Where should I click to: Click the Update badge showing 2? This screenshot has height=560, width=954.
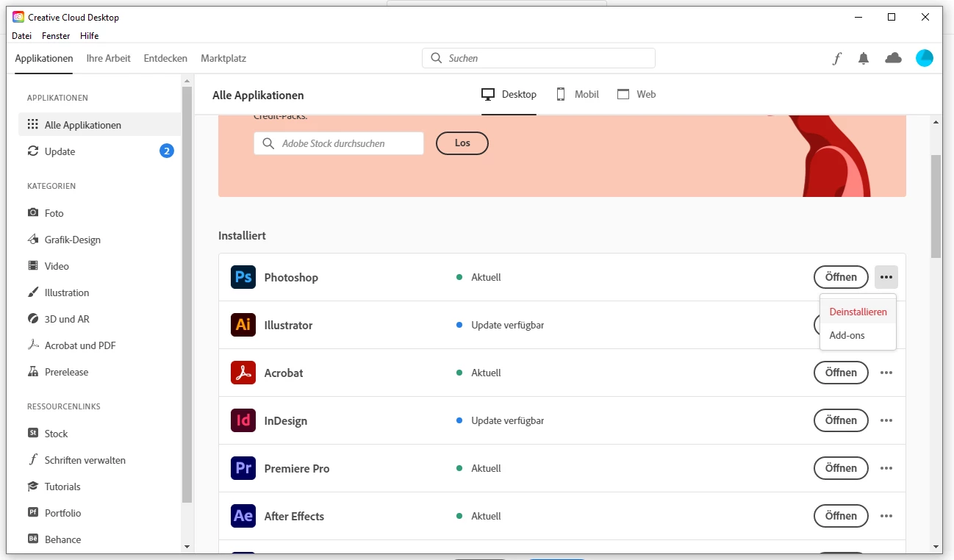coord(167,151)
